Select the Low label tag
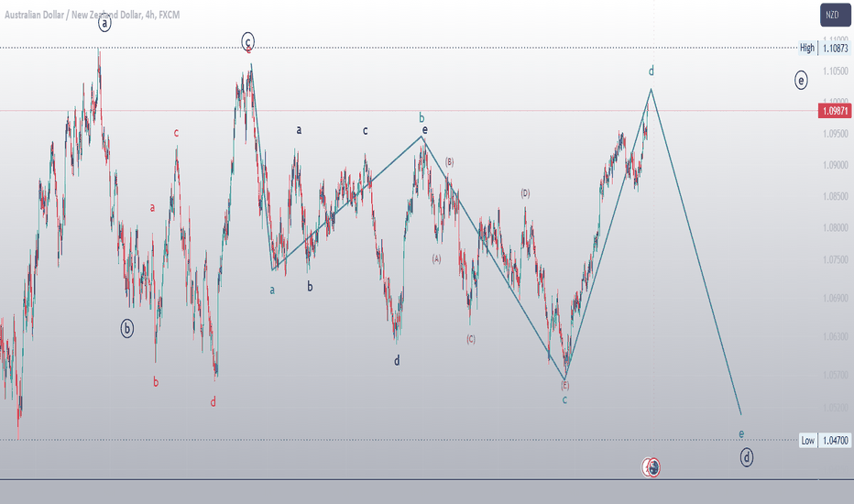This screenshot has height=504, width=854. point(807,440)
